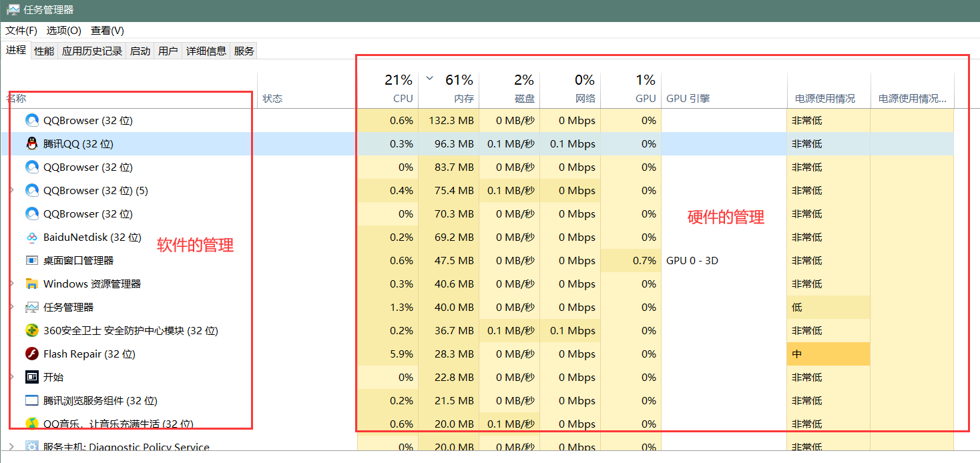Open the 服务 tab

point(244,51)
